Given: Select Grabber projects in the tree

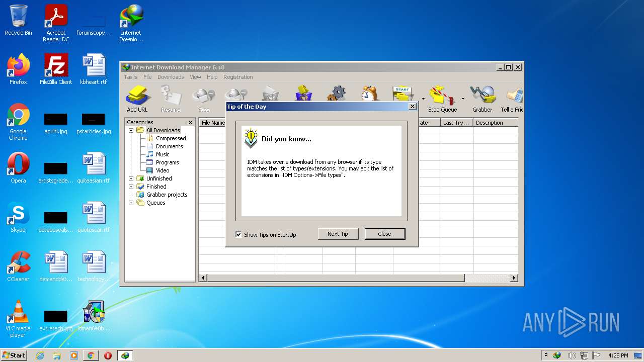Looking at the screenshot, I should 167,195.
